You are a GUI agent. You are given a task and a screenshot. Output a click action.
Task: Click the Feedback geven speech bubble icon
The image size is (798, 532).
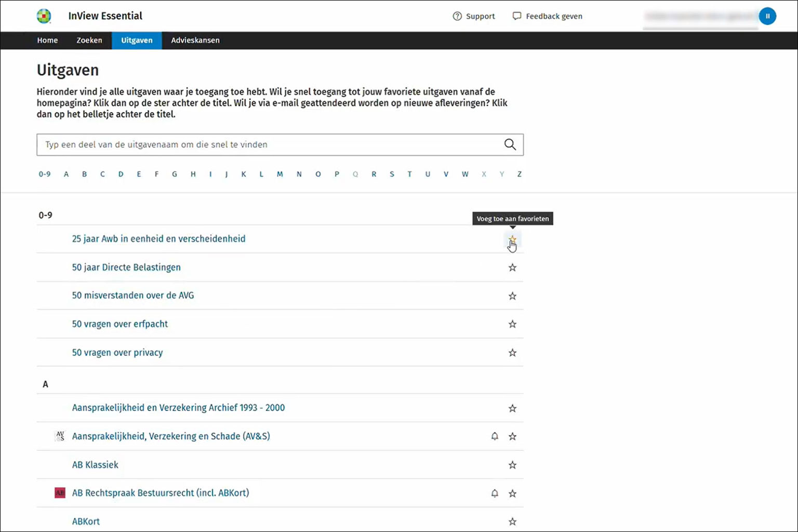[x=516, y=16]
